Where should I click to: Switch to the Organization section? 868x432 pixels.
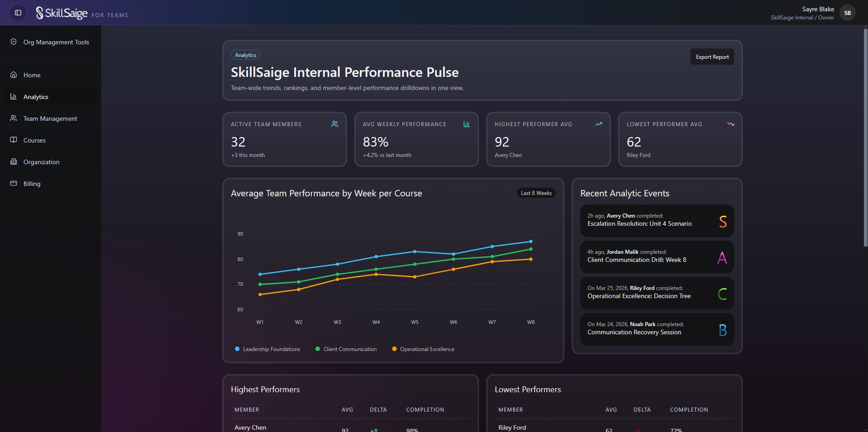coord(41,161)
